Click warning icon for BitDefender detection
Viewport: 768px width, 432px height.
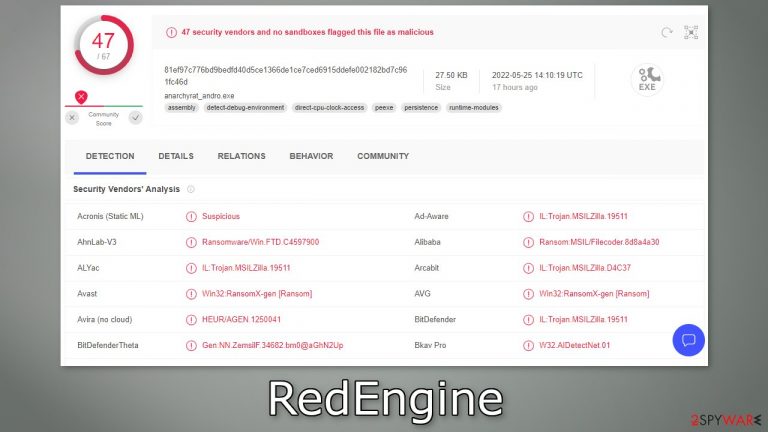[528, 319]
